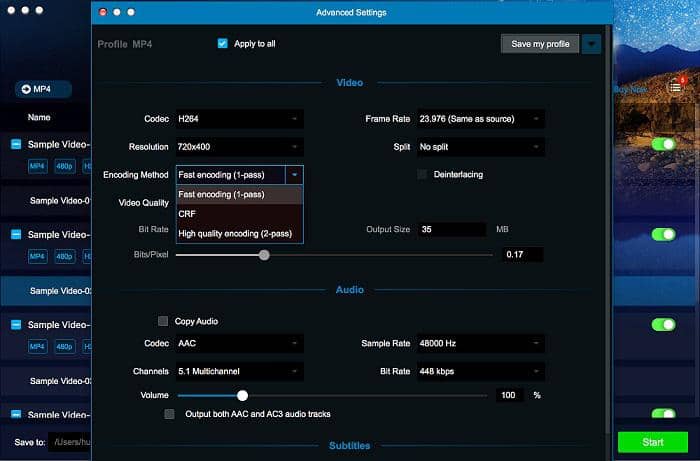The image size is (700, 461).
Task: Collapse the first Sample Video item
Action: tap(16, 145)
